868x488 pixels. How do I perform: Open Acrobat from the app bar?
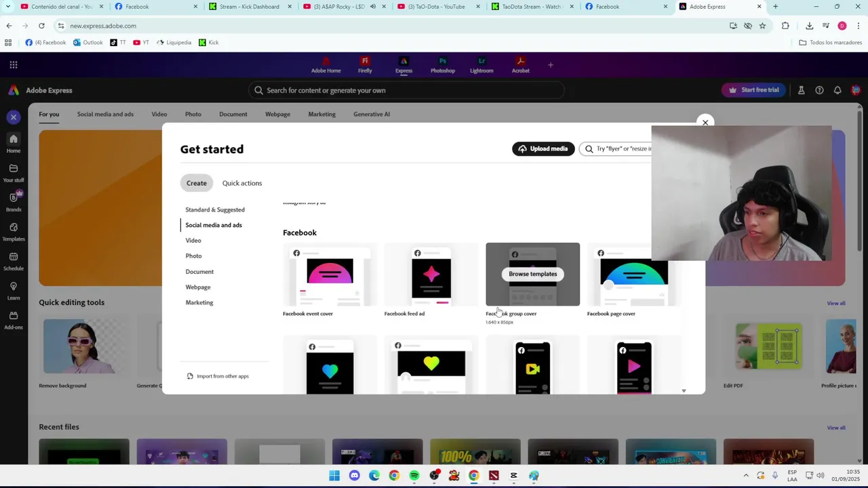521,65
